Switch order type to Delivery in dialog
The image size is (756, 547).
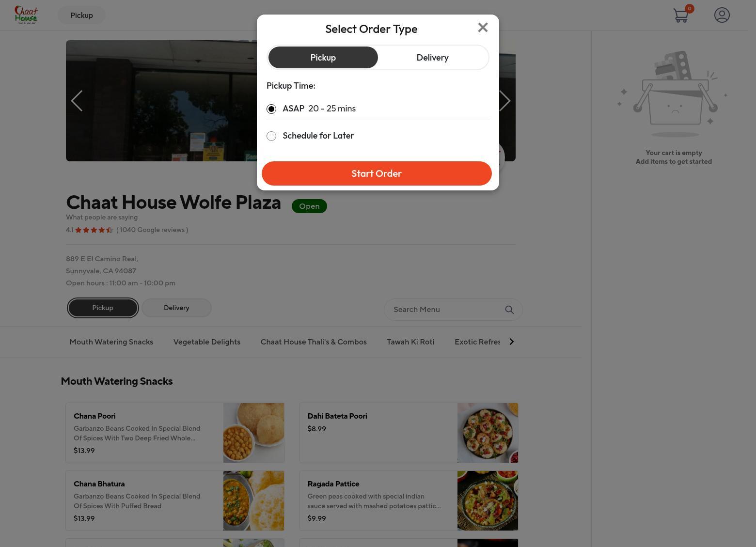pyautogui.click(x=433, y=58)
